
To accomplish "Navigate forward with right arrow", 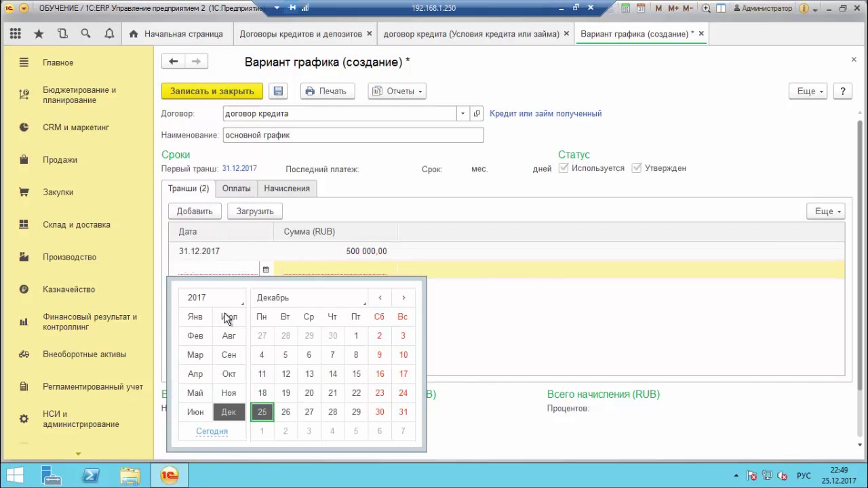I will [x=196, y=62].
